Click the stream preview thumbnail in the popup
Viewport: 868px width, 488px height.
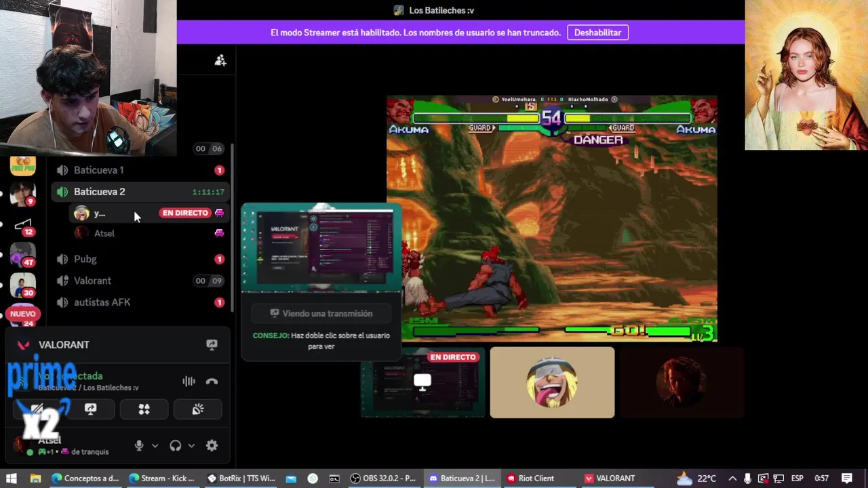point(321,247)
